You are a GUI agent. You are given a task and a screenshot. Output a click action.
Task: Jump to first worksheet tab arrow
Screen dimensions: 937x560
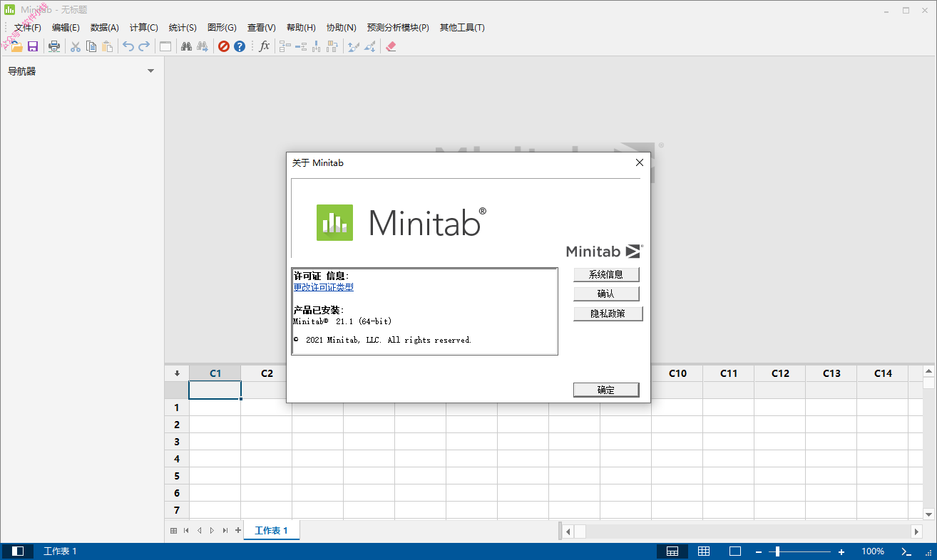[186, 531]
